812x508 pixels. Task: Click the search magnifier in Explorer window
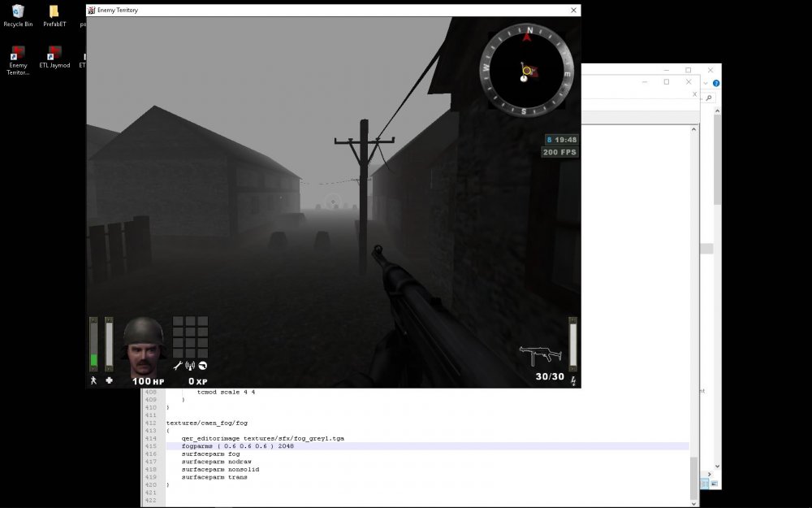point(708,98)
